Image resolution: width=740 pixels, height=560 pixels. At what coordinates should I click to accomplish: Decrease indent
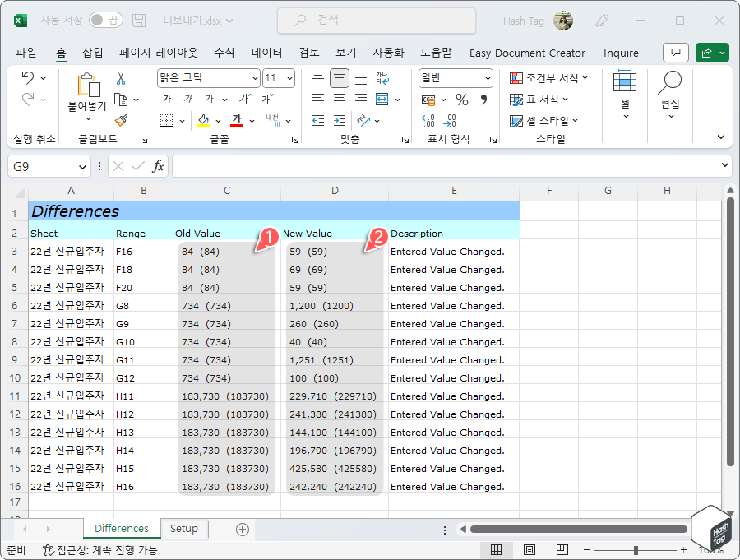318,120
